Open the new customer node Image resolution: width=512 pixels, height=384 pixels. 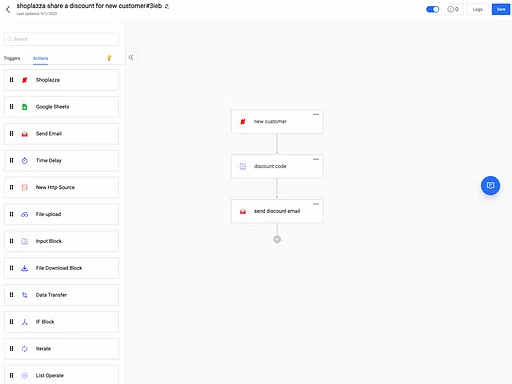(x=277, y=122)
